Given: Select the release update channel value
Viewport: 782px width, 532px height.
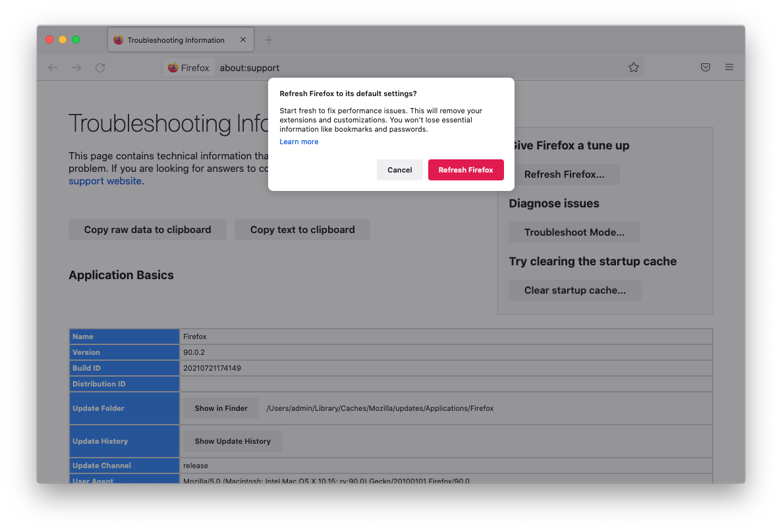Looking at the screenshot, I should (196, 465).
